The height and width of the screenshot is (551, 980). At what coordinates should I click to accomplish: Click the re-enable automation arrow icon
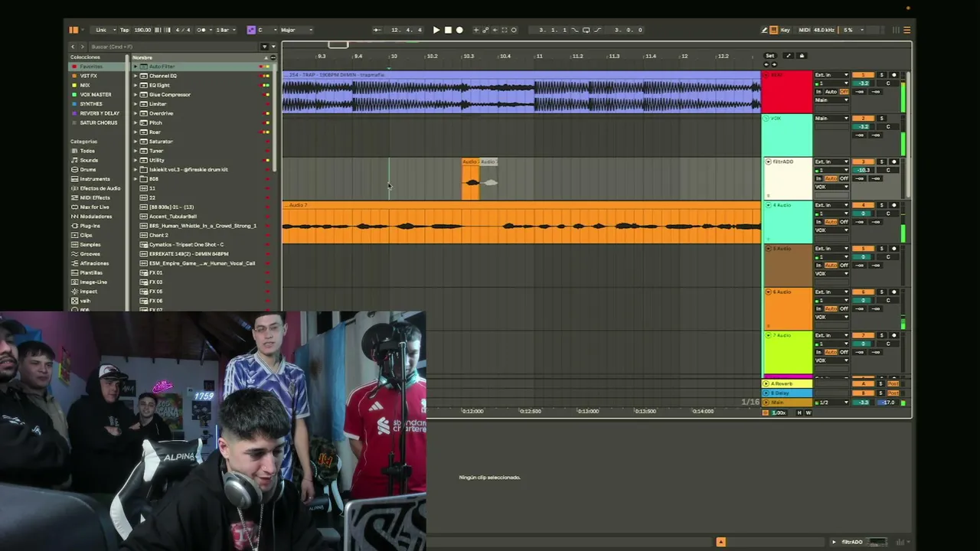pyautogui.click(x=495, y=30)
